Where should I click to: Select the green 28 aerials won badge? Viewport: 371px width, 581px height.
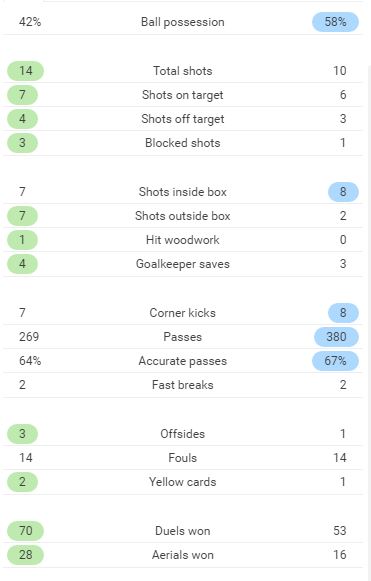pos(26,555)
